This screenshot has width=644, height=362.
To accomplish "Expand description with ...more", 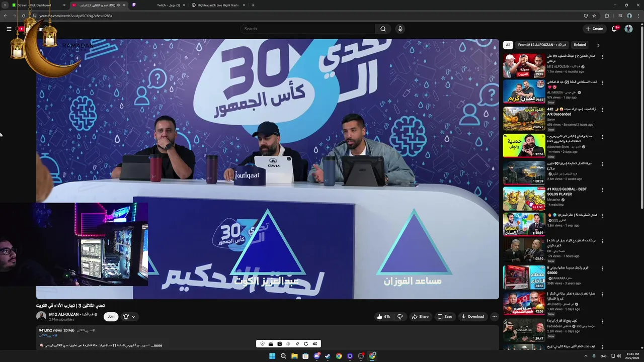I will [x=156, y=345].
